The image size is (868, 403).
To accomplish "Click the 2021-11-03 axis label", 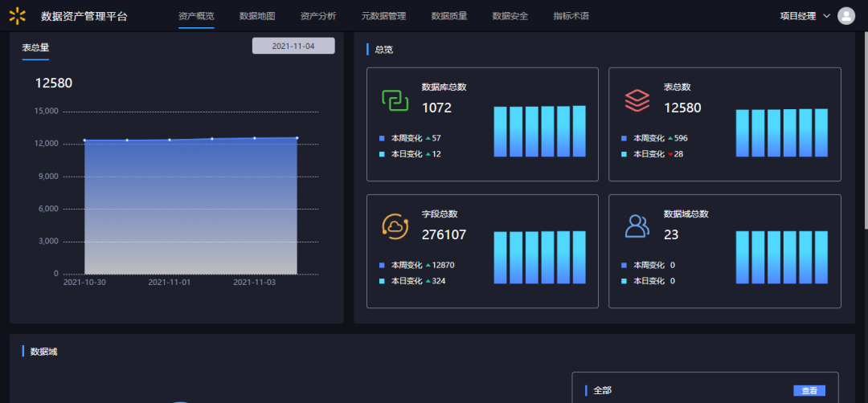I will point(255,283).
